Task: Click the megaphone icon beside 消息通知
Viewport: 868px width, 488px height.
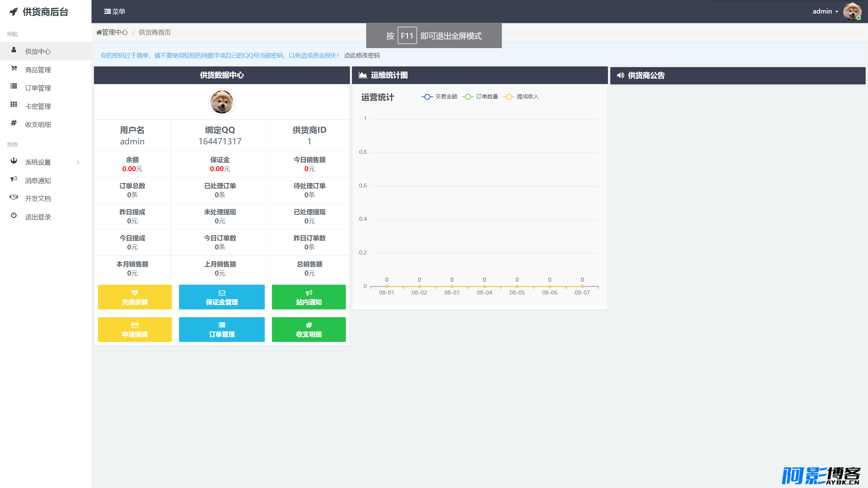Action: pyautogui.click(x=14, y=179)
